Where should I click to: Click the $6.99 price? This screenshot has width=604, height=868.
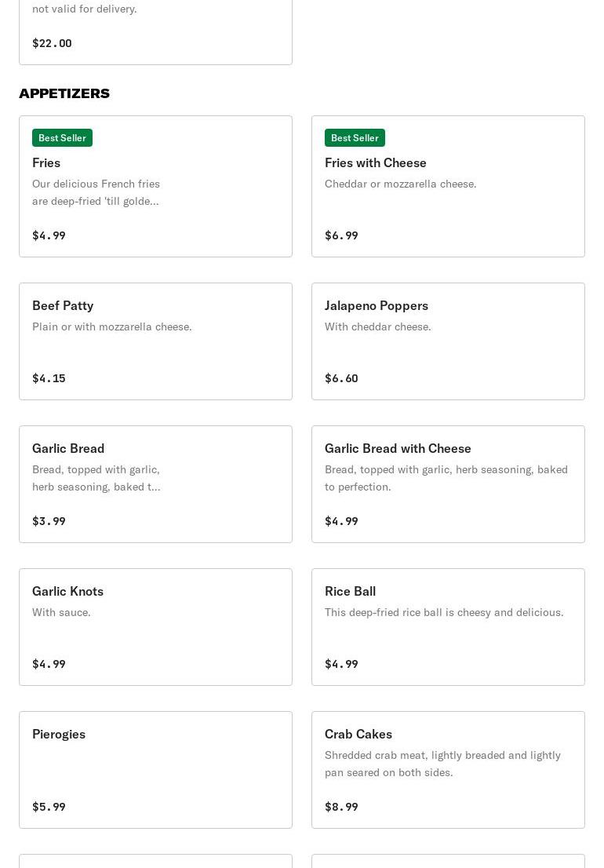tap(341, 235)
